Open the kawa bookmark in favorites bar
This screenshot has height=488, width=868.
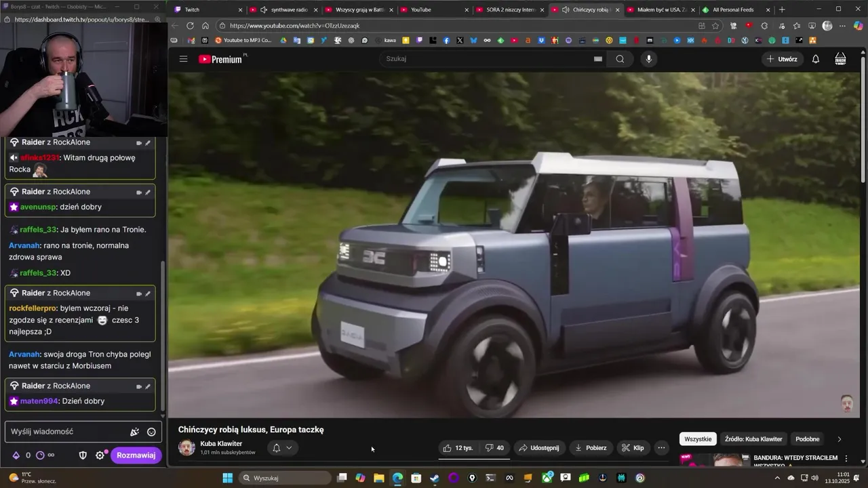click(385, 41)
